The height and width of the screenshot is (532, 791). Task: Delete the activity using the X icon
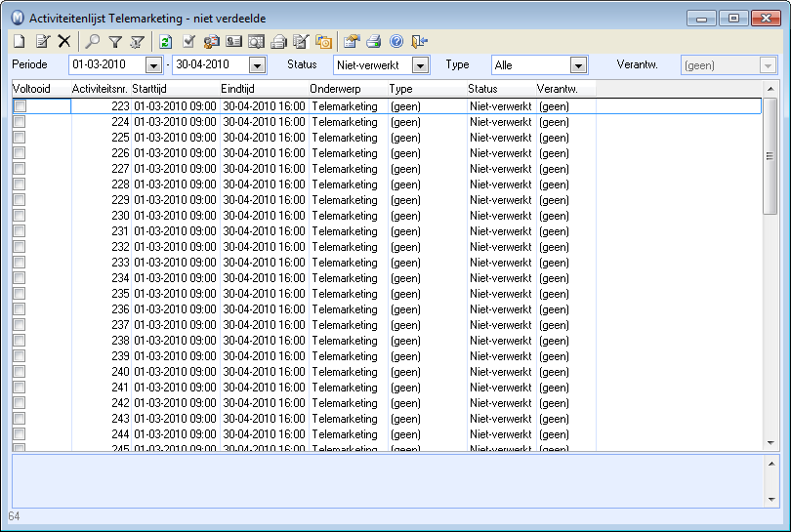64,41
